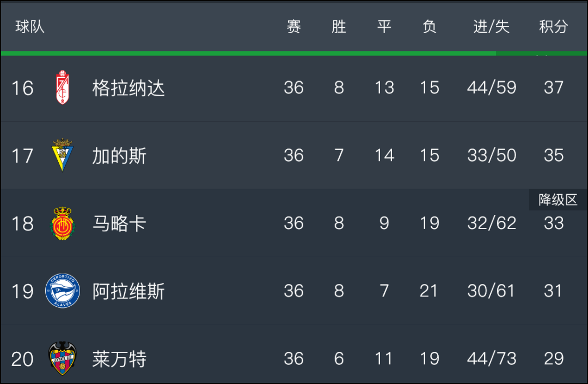The height and width of the screenshot is (384, 588).
Task: Sort table by 积分 column header
Action: point(554,27)
